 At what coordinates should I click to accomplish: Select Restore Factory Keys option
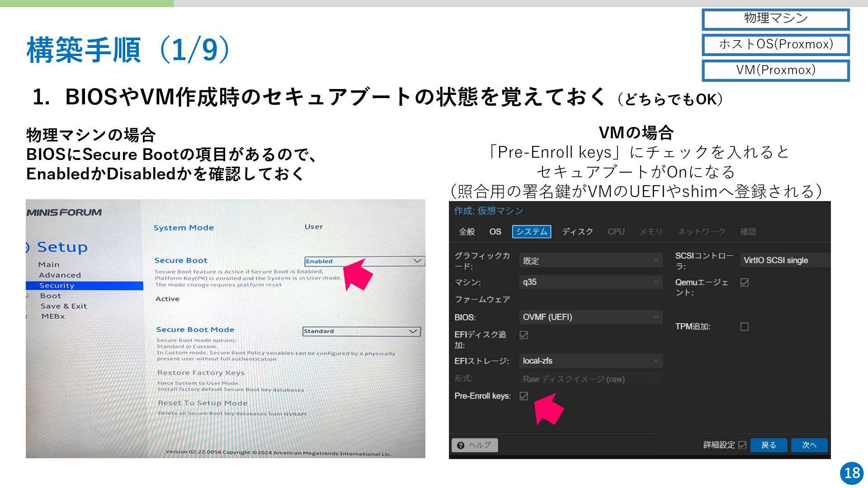tap(201, 373)
